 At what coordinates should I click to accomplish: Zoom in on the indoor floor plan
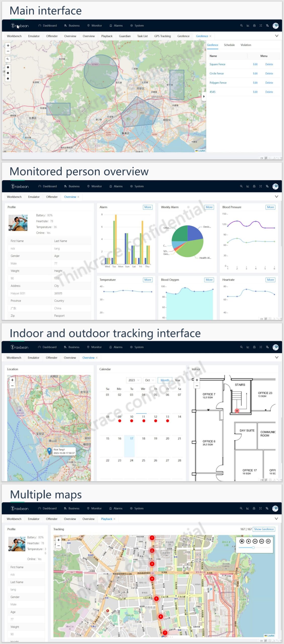click(x=197, y=380)
